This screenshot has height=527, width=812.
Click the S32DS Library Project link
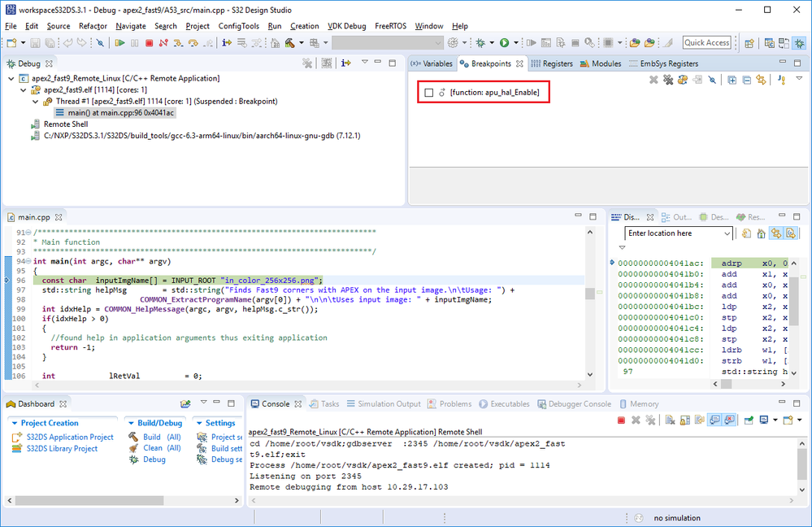coord(62,449)
